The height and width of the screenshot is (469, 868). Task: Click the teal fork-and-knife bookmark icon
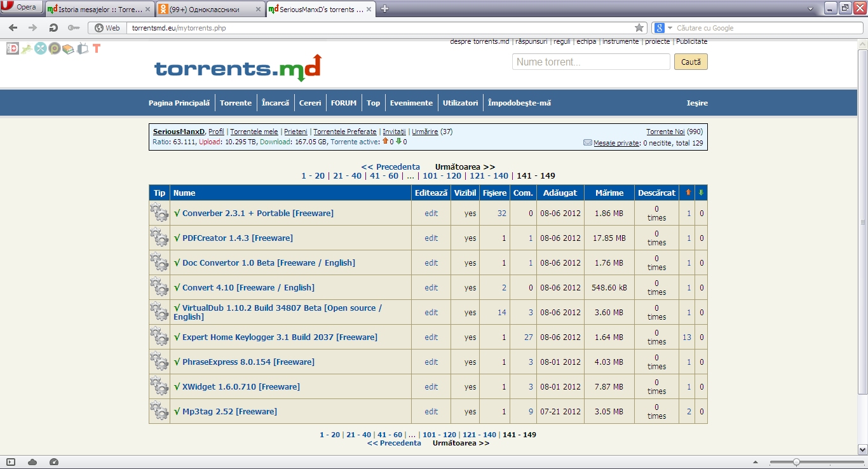41,48
